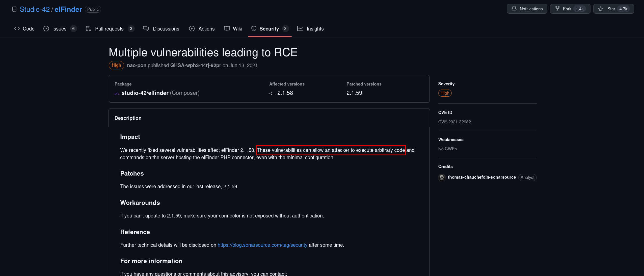Open the blog.sonarsource.com security link
Viewport: 644px width, 276px height.
262,245
